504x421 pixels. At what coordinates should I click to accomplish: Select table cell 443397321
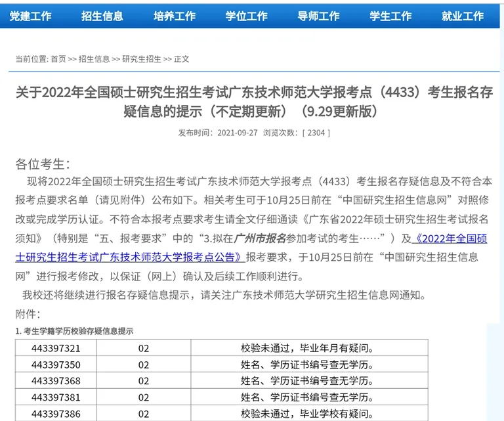56,348
